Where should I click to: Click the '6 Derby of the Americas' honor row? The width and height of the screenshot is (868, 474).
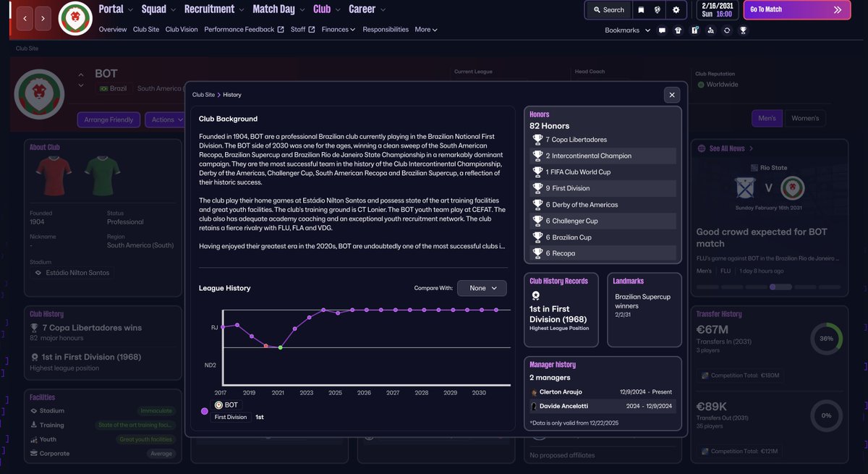coord(603,205)
